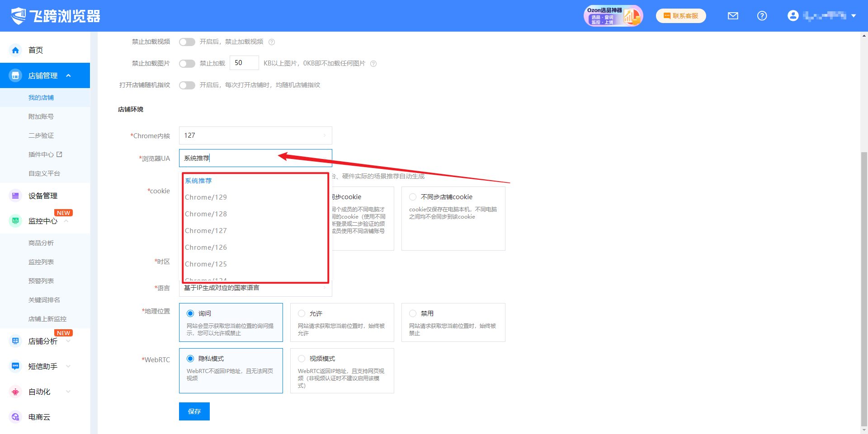Open 插件中心 external link icon
The height and width of the screenshot is (434, 868).
pos(59,154)
